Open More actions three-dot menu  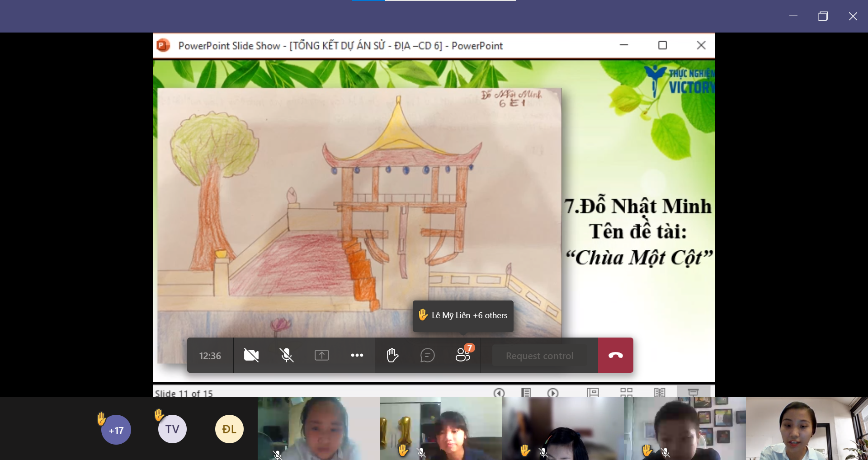(357, 356)
